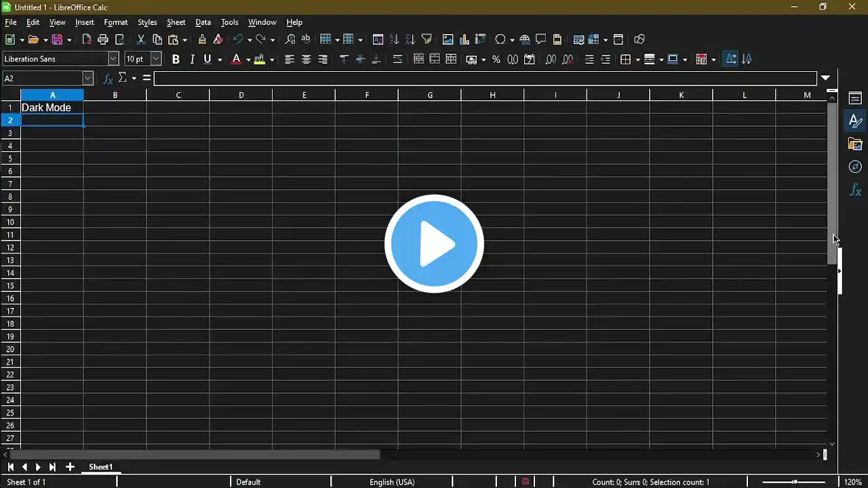Add a new sheet with the plus button
Viewport: 868px width, 488px height.
point(70,467)
